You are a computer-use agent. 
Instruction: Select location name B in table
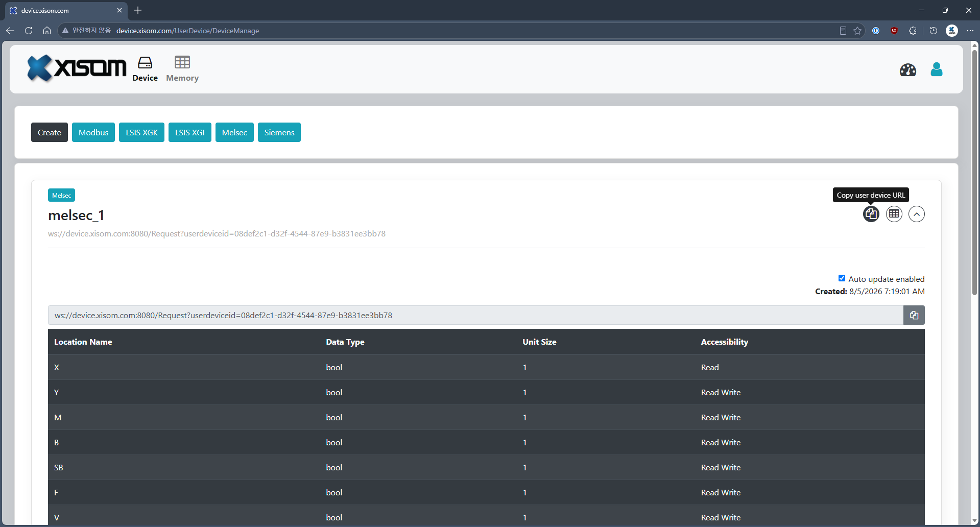tap(57, 442)
